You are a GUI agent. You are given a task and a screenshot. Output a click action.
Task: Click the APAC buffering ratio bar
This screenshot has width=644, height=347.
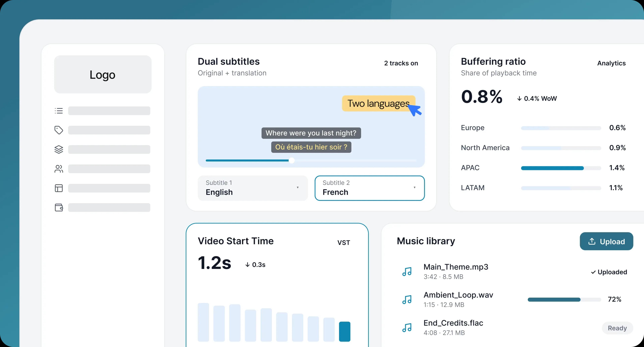561,168
